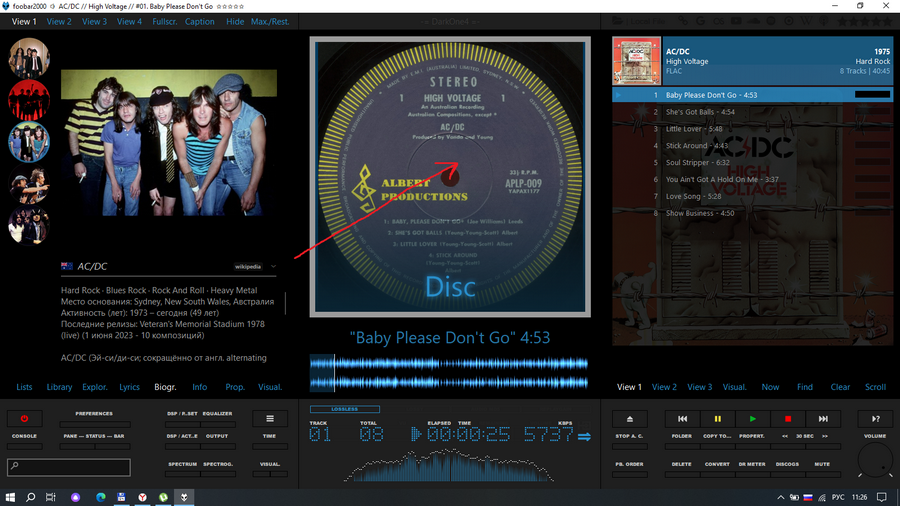Click the foobar2000 taskbar icon
The height and width of the screenshot is (506, 900).
[x=184, y=497]
